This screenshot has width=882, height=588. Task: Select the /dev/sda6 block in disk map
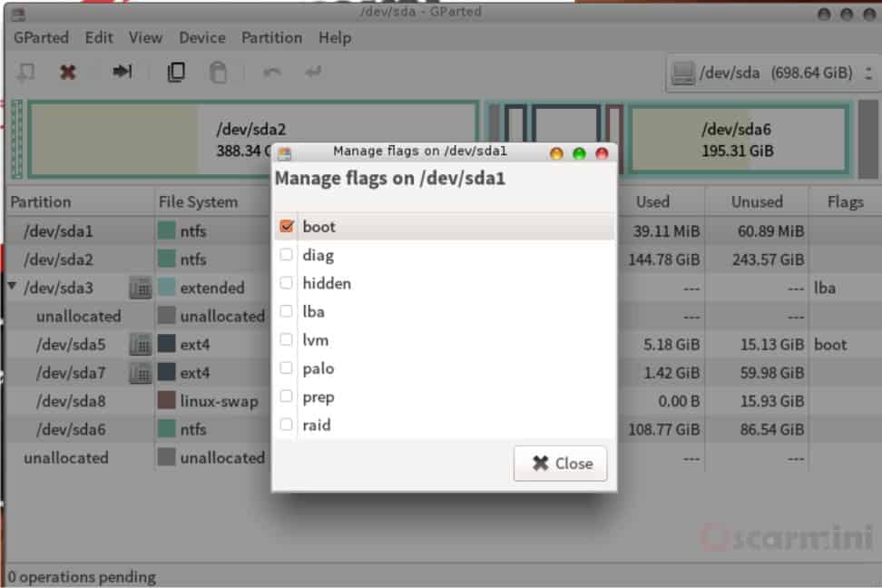[x=738, y=140]
